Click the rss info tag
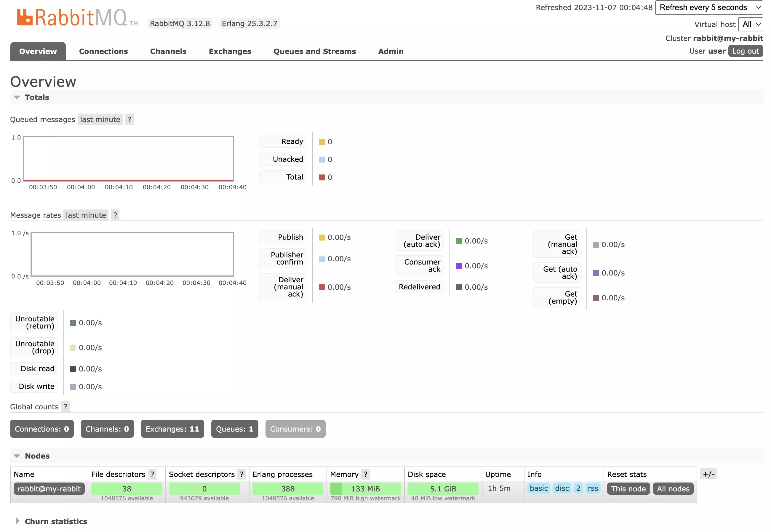771x532 pixels. (x=593, y=488)
